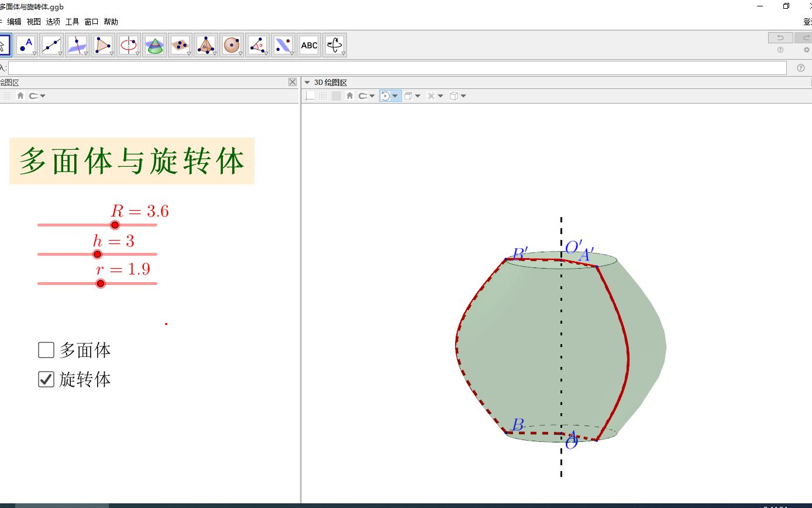Click the R = 3.6 slider handle
The image size is (812, 508).
tap(115, 225)
